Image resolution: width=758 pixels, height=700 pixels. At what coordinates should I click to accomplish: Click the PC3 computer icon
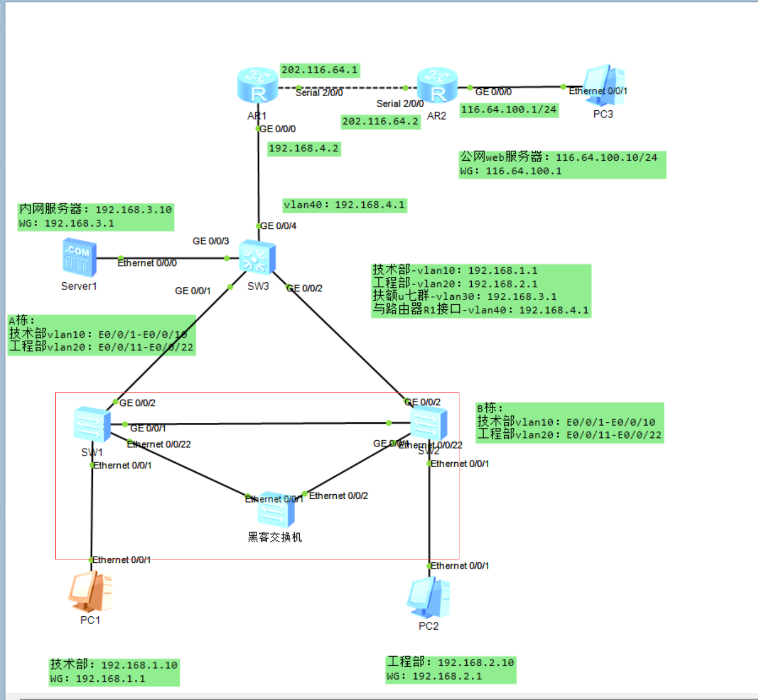pyautogui.click(x=604, y=85)
